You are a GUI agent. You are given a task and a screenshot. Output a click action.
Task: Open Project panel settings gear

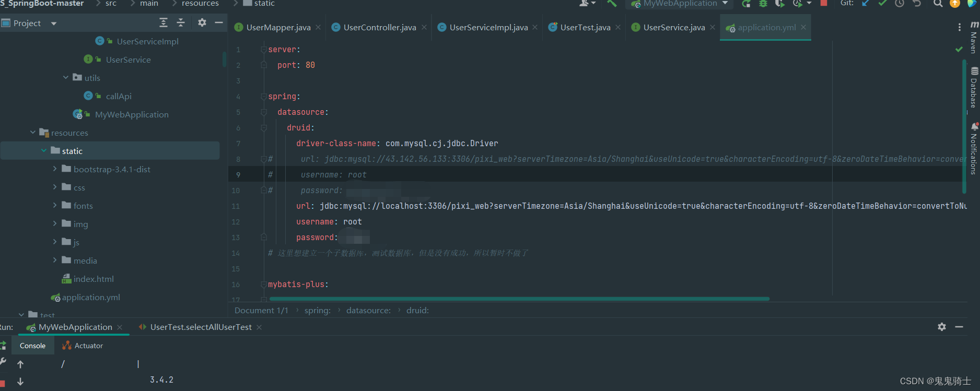coord(202,22)
